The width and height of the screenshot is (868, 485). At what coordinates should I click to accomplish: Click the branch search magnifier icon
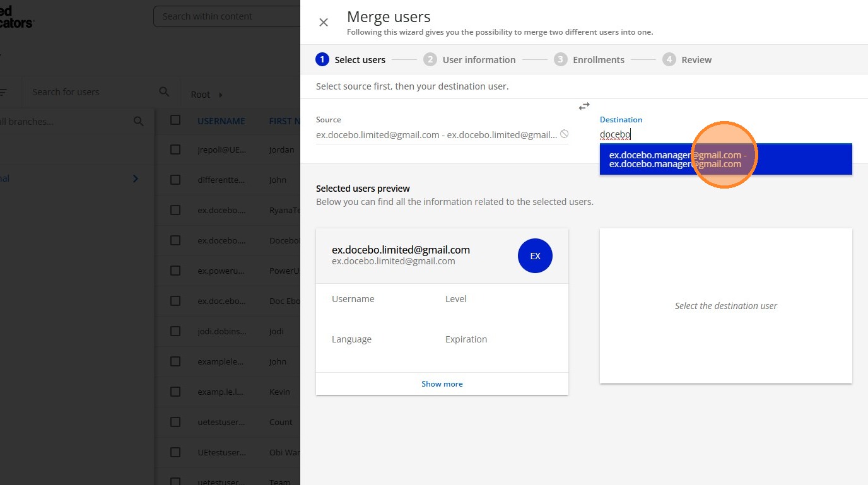[139, 121]
